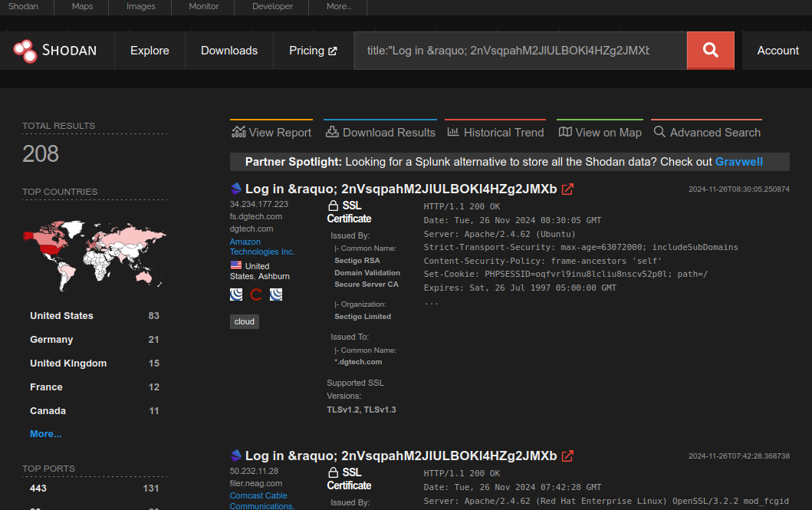Open Historical Trend via its graph icon
Viewport: 812px width, 510px height.
pos(453,131)
